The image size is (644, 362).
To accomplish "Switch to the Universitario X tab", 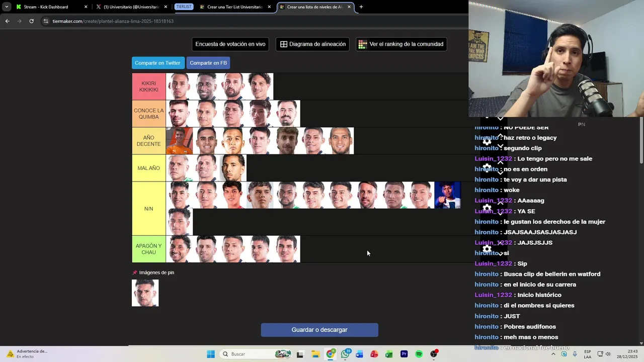I will coord(131,7).
